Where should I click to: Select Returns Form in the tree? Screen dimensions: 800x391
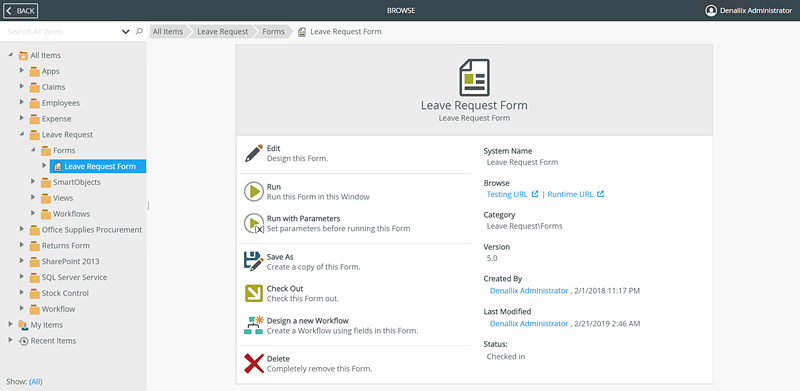tap(66, 246)
